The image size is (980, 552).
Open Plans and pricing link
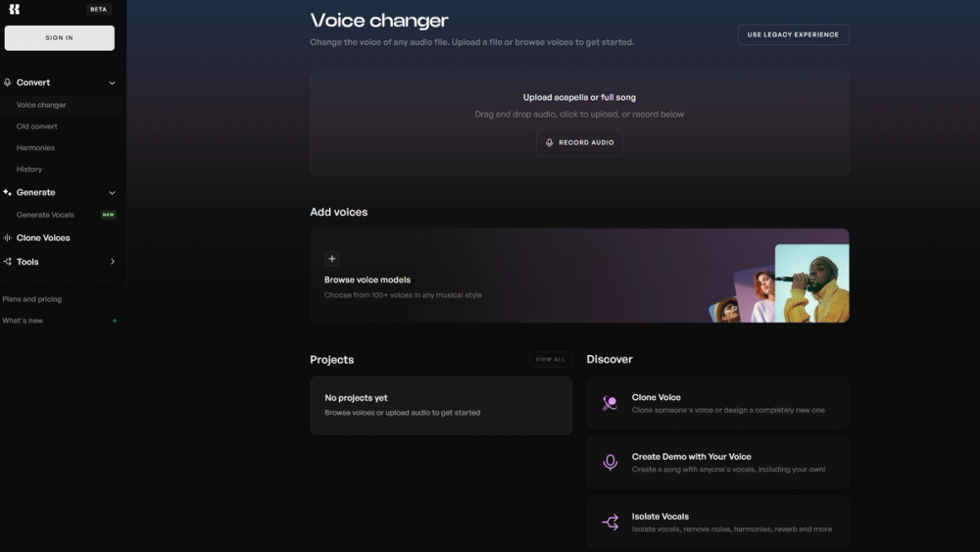pyautogui.click(x=32, y=299)
